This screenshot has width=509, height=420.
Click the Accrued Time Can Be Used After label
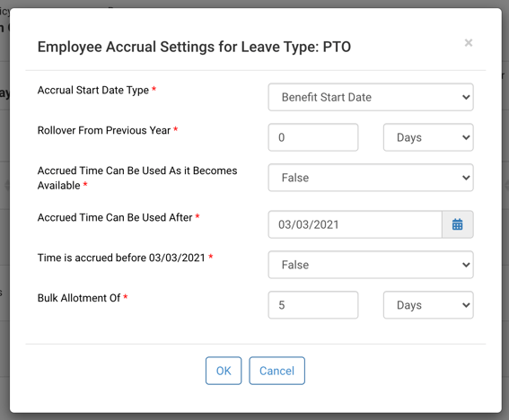tap(115, 217)
